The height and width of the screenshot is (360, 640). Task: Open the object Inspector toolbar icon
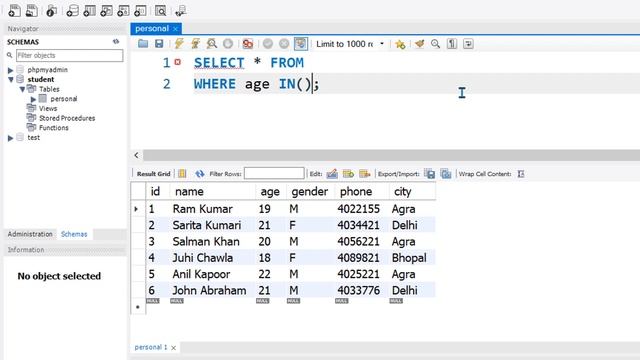[x=51, y=11]
